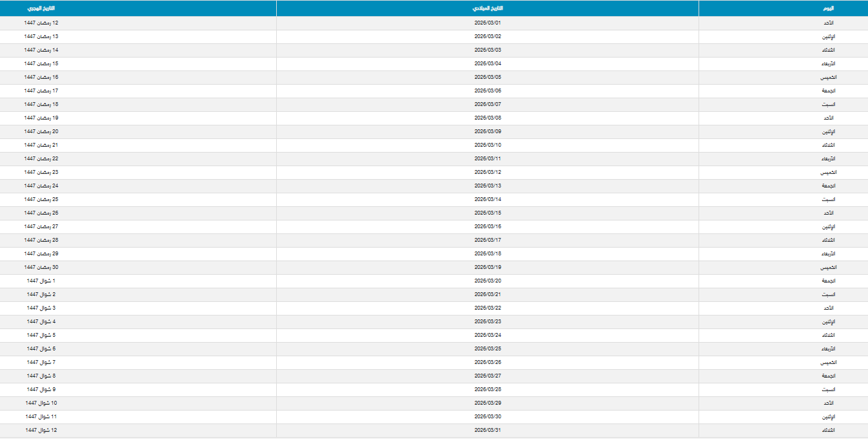
Task: Click the day name in the 2026/03/20 row
Action: [x=827, y=281]
